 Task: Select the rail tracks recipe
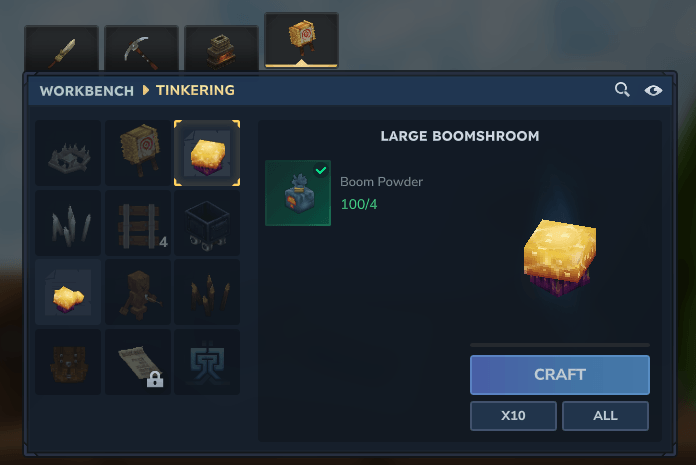pos(138,223)
